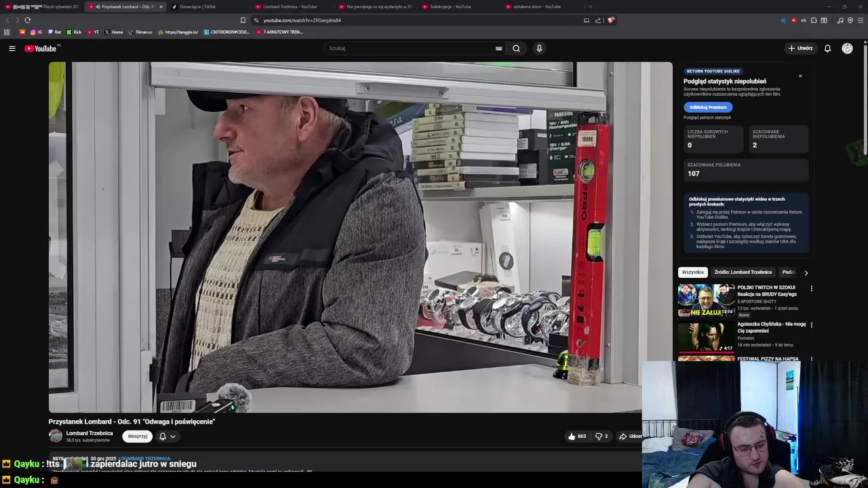Go back using the browser back arrow
This screenshot has height=488, width=868.
[x=7, y=20]
